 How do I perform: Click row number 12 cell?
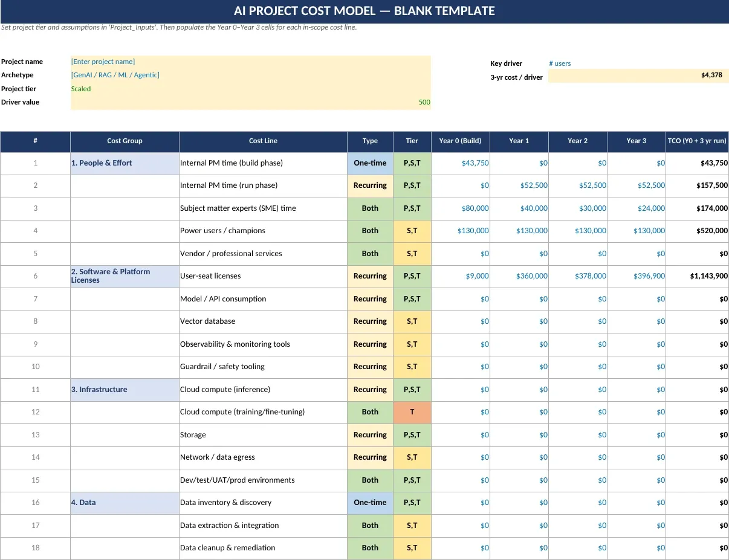click(35, 412)
